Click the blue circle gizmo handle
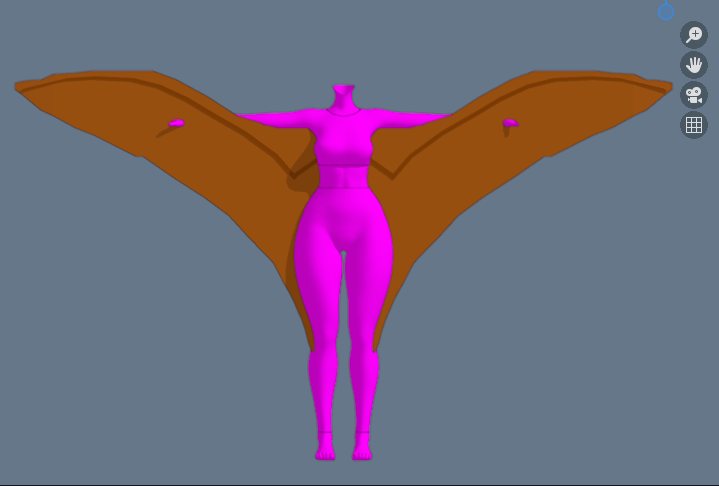Image resolution: width=719 pixels, height=486 pixels. click(x=666, y=12)
